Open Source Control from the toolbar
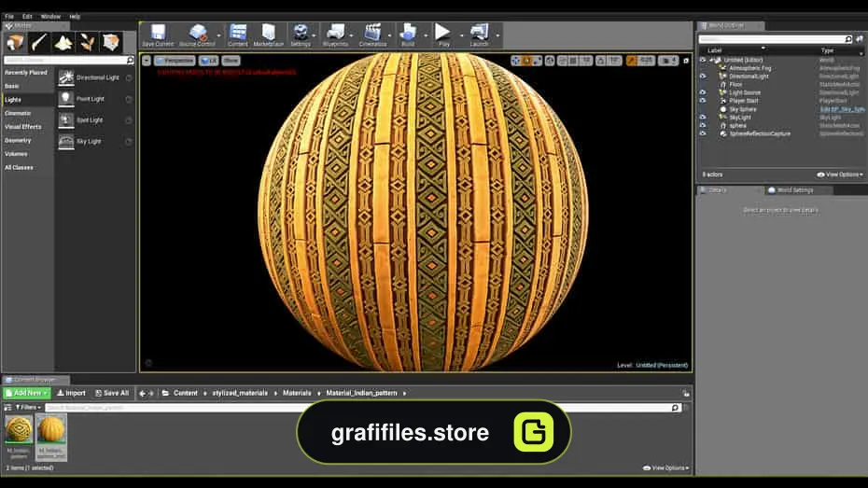 pyautogui.click(x=197, y=35)
